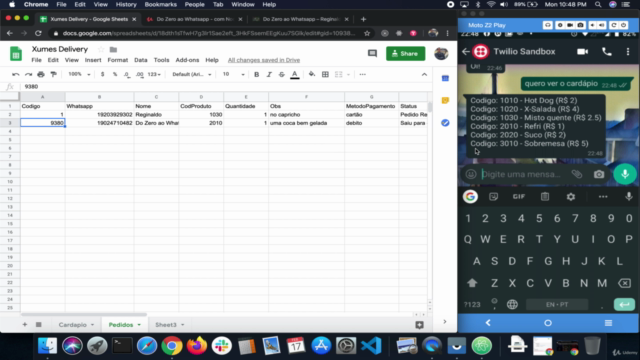The image size is (640, 360).
Task: Select the Whatsapp column header cell
Action: click(99, 106)
